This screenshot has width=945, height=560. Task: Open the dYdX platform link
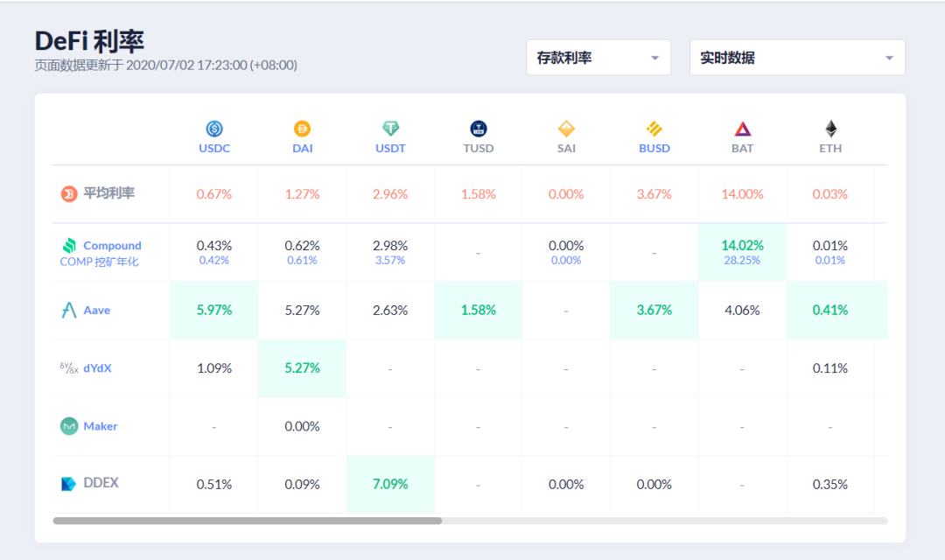pos(97,368)
